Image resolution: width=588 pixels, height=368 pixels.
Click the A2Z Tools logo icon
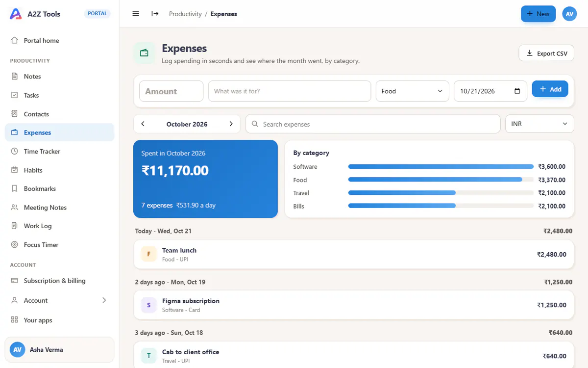click(x=16, y=14)
